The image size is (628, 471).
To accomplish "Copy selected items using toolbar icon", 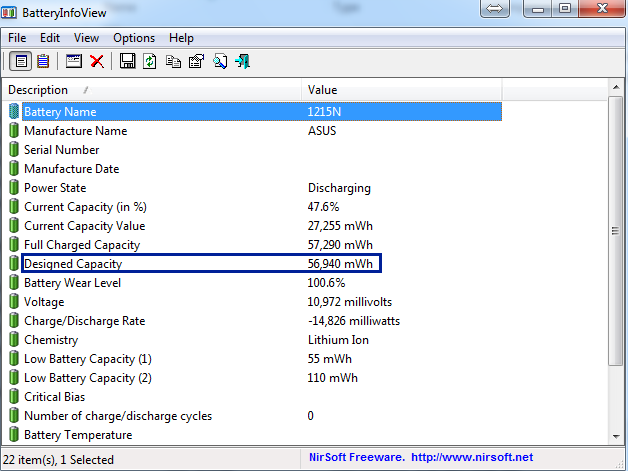I will click(173, 61).
